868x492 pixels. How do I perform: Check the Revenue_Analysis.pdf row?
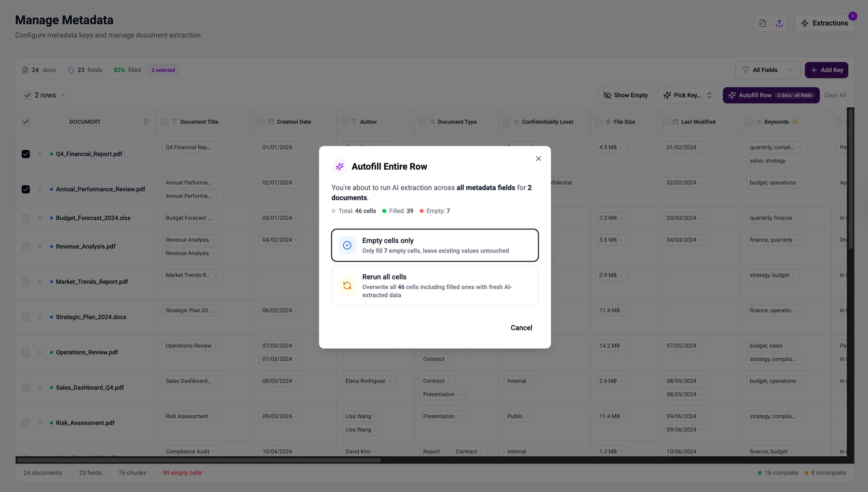(x=26, y=247)
